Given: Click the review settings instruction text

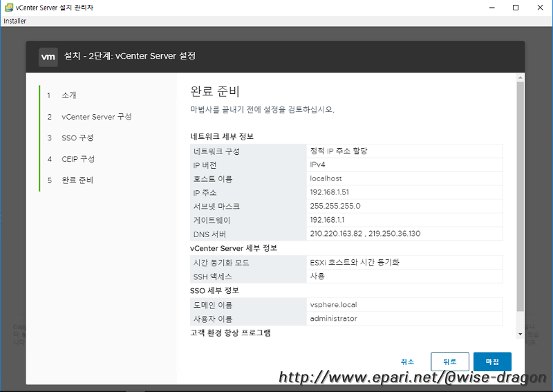Looking at the screenshot, I should click(262, 109).
